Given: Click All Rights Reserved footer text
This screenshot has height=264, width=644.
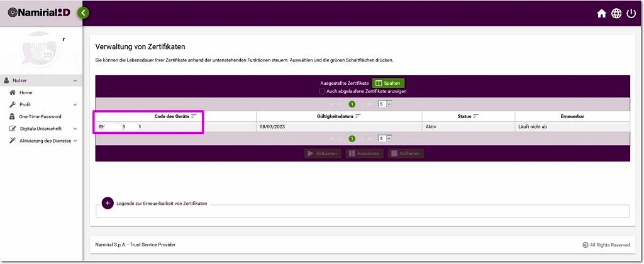Looking at the screenshot, I should point(610,245).
